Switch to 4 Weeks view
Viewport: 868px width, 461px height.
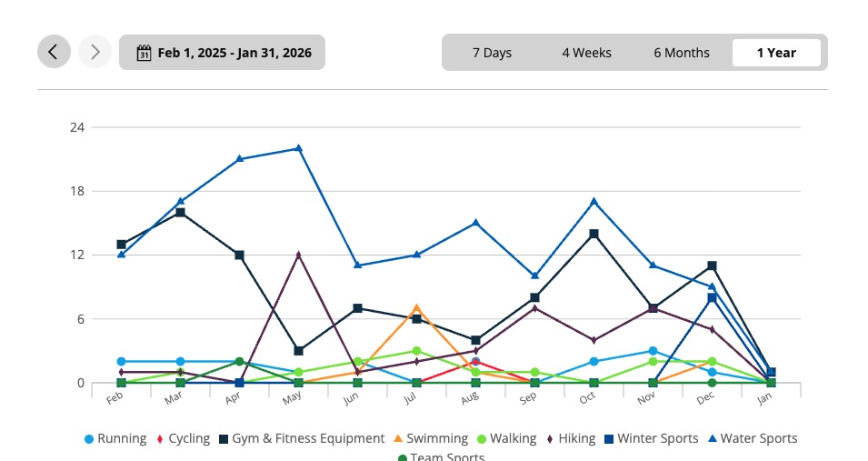pyautogui.click(x=586, y=53)
